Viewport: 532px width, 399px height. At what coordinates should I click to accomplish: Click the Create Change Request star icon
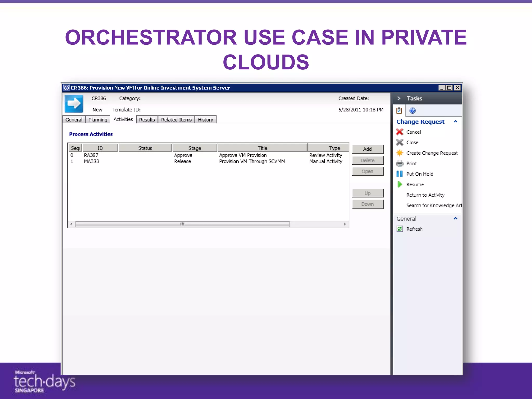pyautogui.click(x=400, y=153)
